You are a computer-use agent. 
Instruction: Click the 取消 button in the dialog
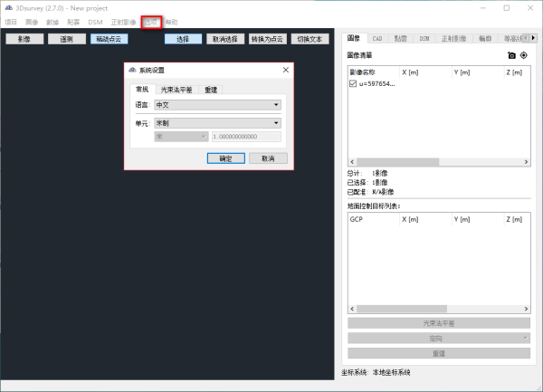268,158
